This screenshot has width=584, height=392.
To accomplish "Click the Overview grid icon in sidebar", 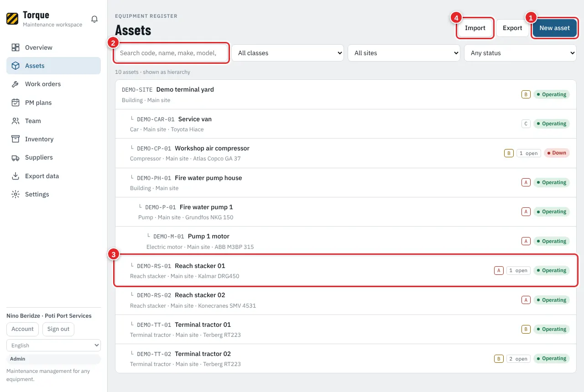I will (x=16, y=47).
